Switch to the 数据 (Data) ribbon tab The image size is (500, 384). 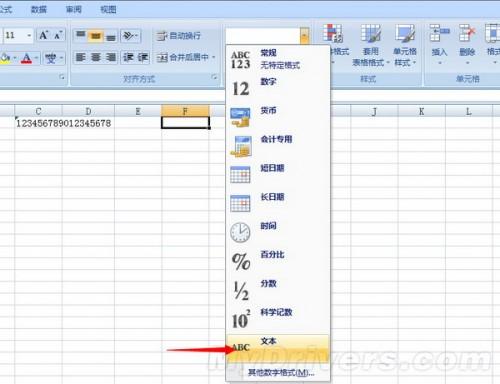(x=38, y=9)
